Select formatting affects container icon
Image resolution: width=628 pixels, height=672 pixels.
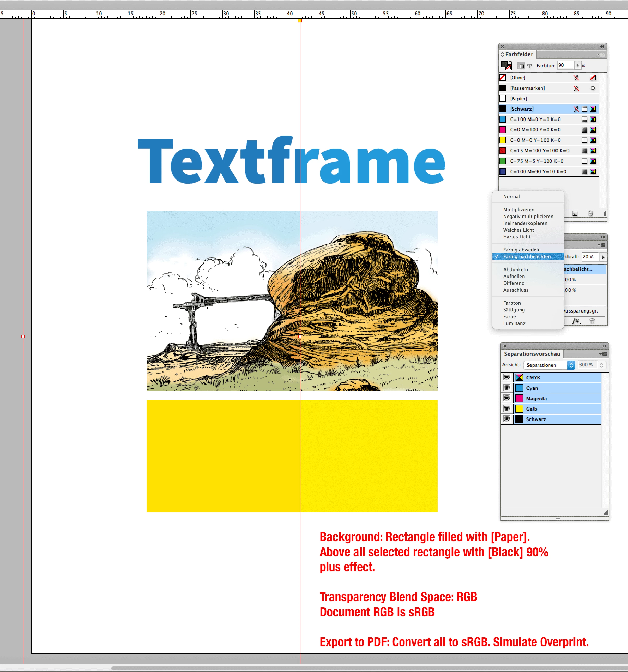pos(522,66)
